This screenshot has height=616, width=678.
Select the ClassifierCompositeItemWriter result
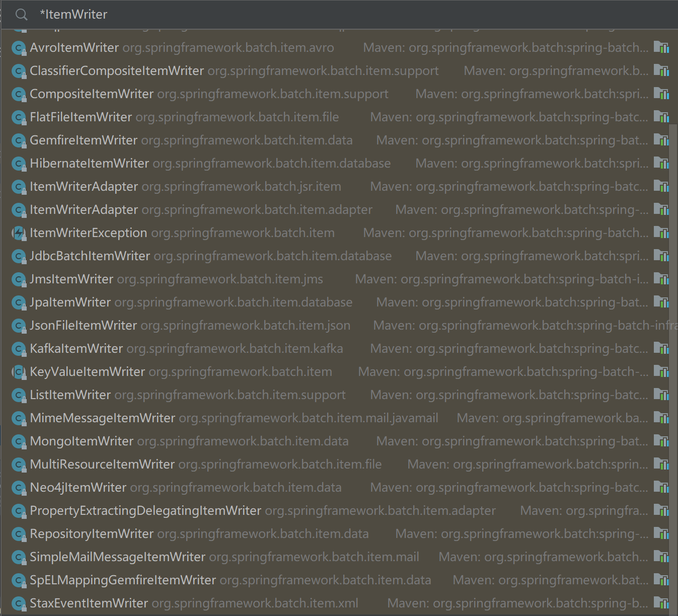pos(117,71)
